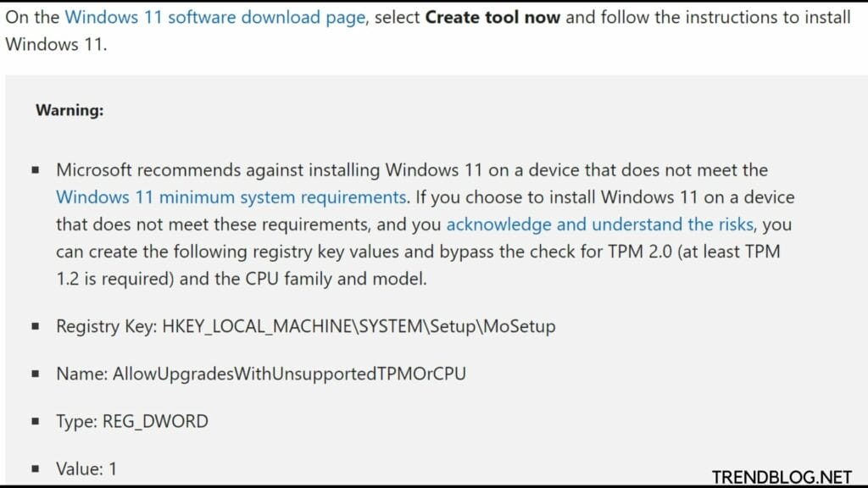Click the bullet beside Registry Key line
This screenshot has height=488, width=868.
pyautogui.click(x=36, y=326)
